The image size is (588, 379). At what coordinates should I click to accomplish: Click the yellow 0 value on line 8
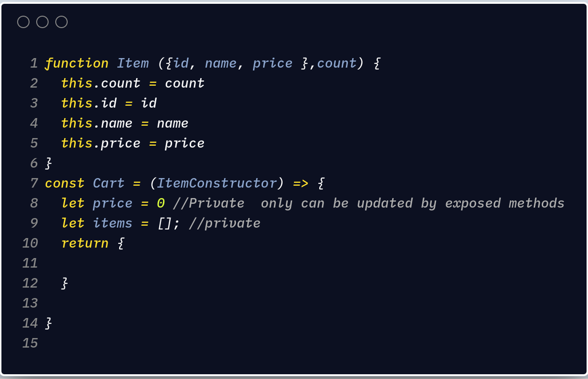click(x=161, y=203)
